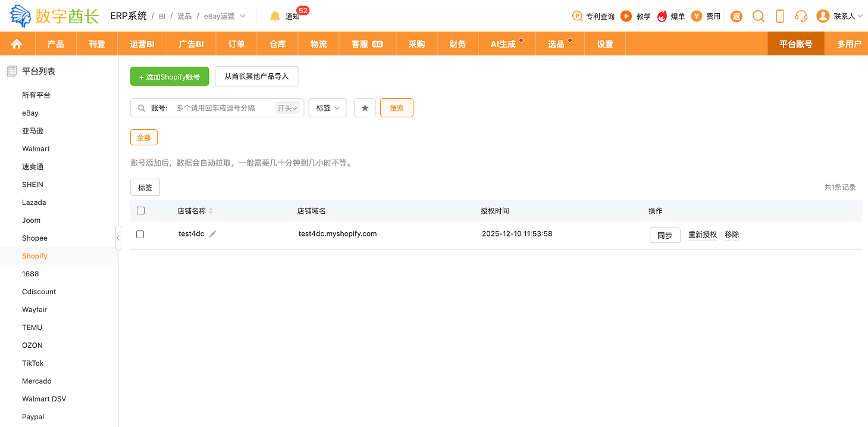
Task: Open the 开头 match-type dropdown
Action: [x=288, y=108]
